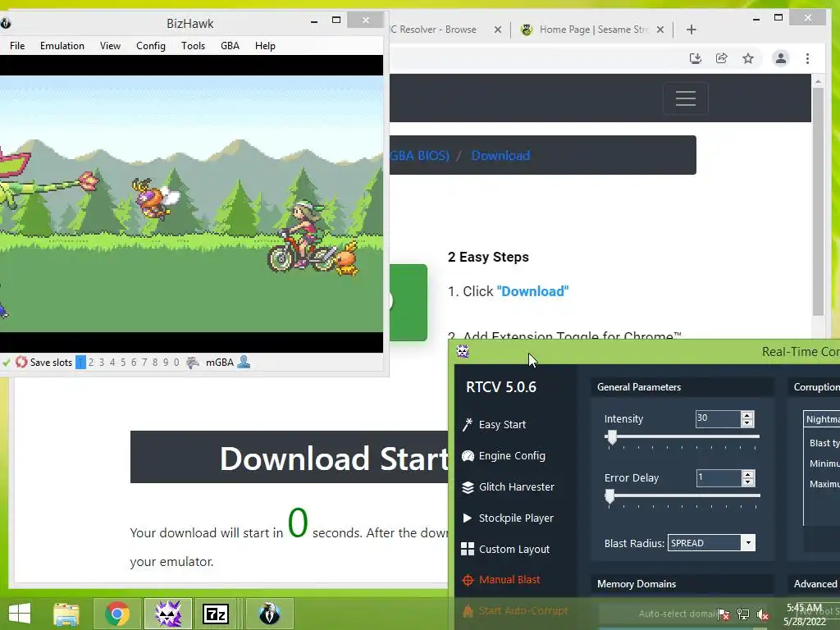Bookmark this page with the star icon
This screenshot has height=630, width=840.
pos(748,58)
